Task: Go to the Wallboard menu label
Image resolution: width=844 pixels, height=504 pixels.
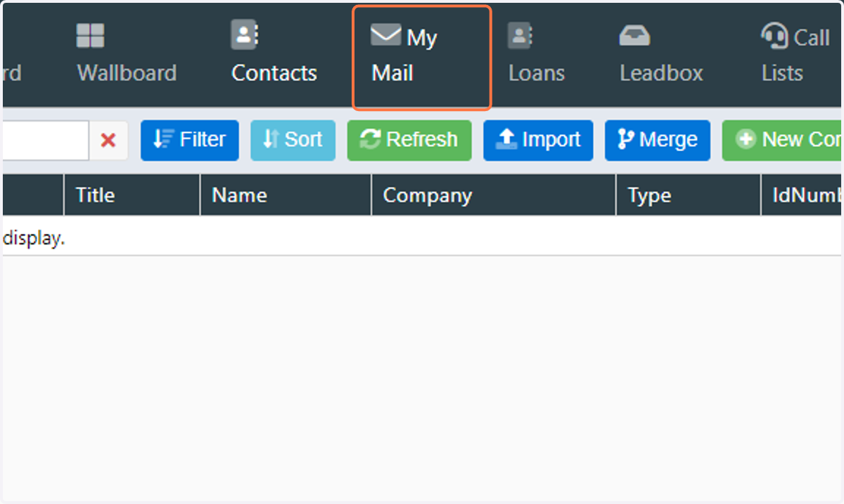Action: click(127, 73)
